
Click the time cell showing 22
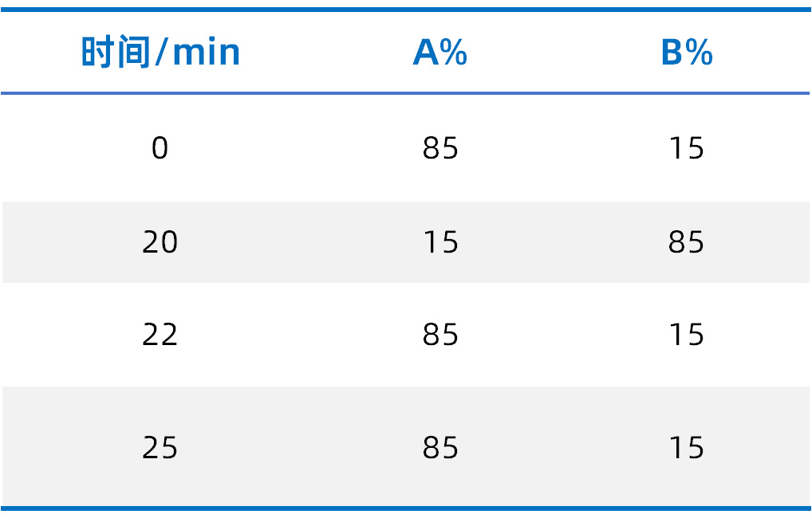[x=160, y=334]
